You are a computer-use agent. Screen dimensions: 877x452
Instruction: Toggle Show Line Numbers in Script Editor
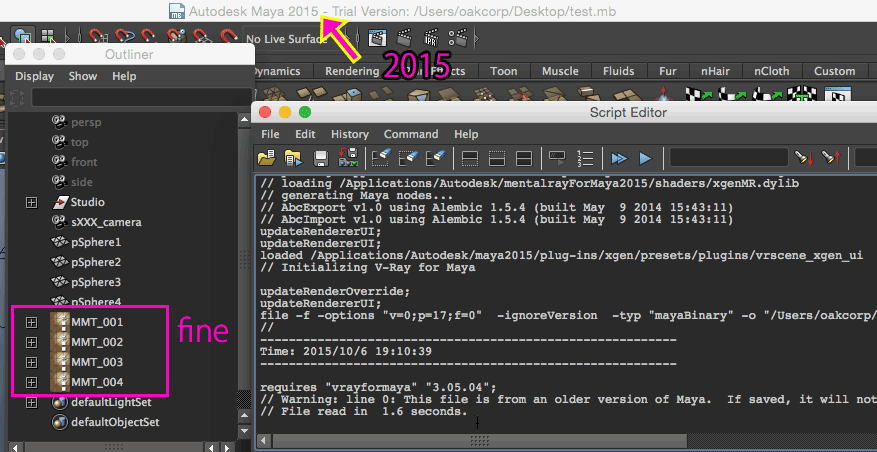[x=585, y=158]
